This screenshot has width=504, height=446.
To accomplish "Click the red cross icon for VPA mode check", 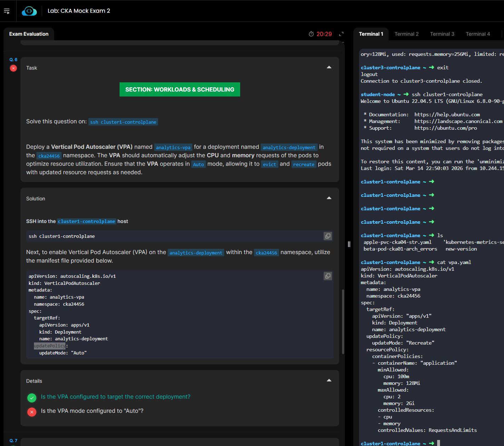I will pos(32,412).
